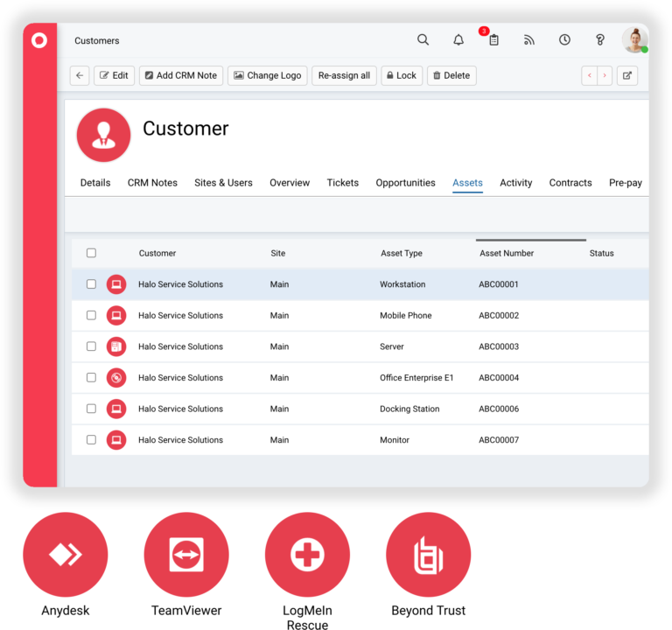
Task: Open the notifications bell
Action: tap(458, 40)
